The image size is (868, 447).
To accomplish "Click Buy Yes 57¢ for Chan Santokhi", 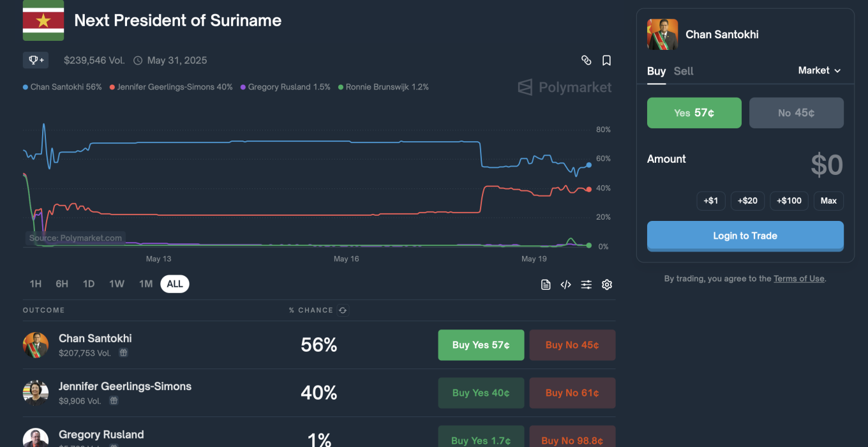I will pyautogui.click(x=481, y=345).
